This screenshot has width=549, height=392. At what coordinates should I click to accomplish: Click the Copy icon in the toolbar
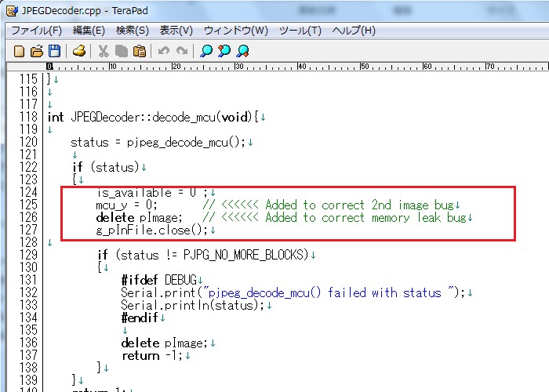click(x=122, y=51)
